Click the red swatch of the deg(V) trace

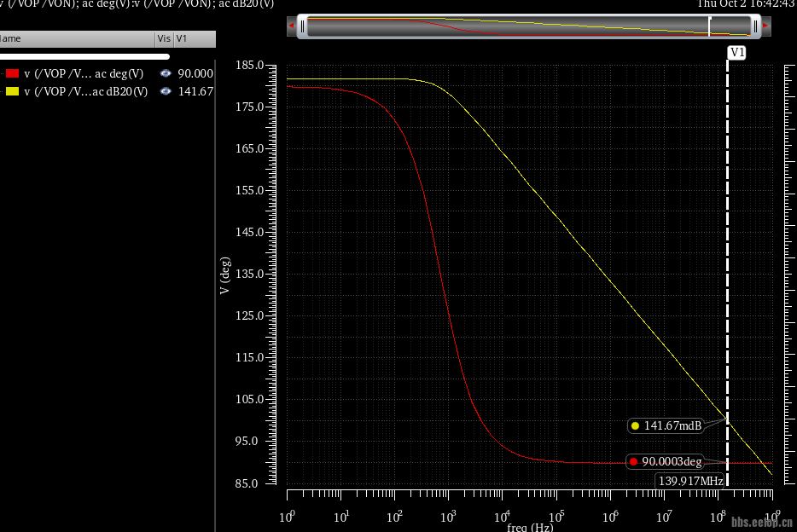(12, 74)
